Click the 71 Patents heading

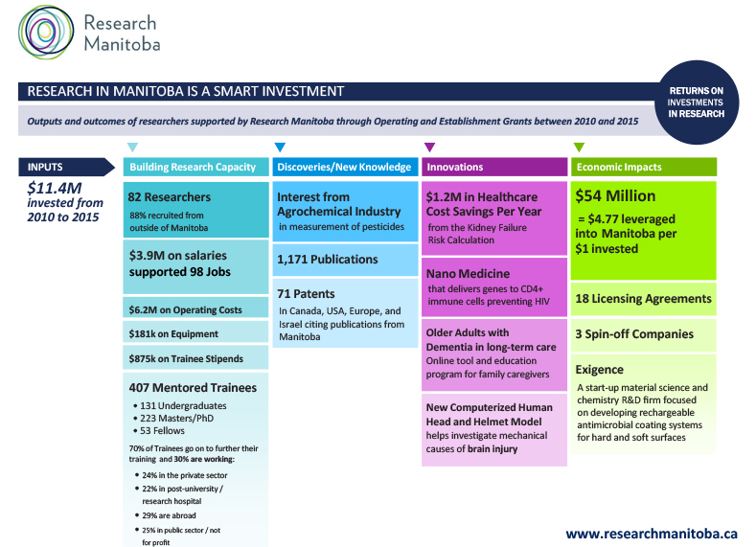[306, 294]
